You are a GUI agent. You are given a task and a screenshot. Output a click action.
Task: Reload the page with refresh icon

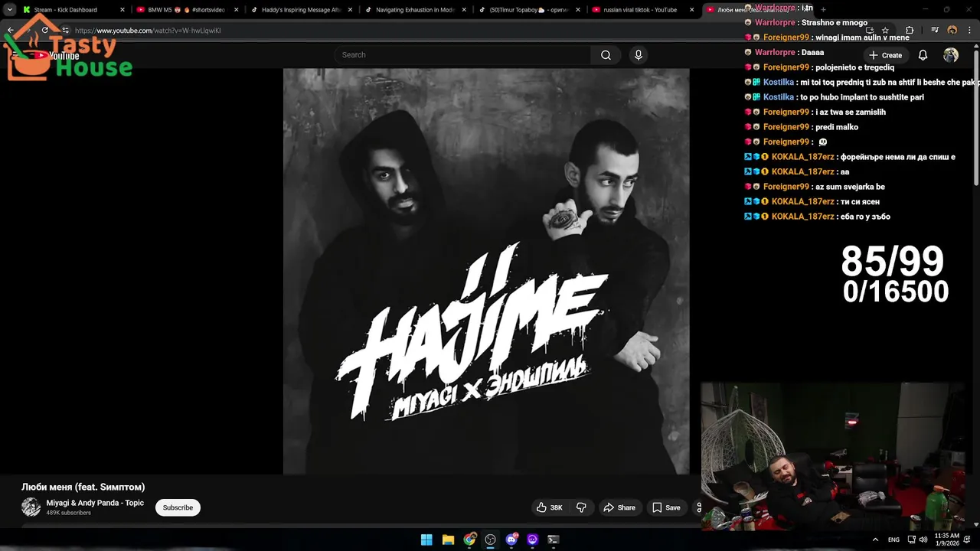point(44,31)
